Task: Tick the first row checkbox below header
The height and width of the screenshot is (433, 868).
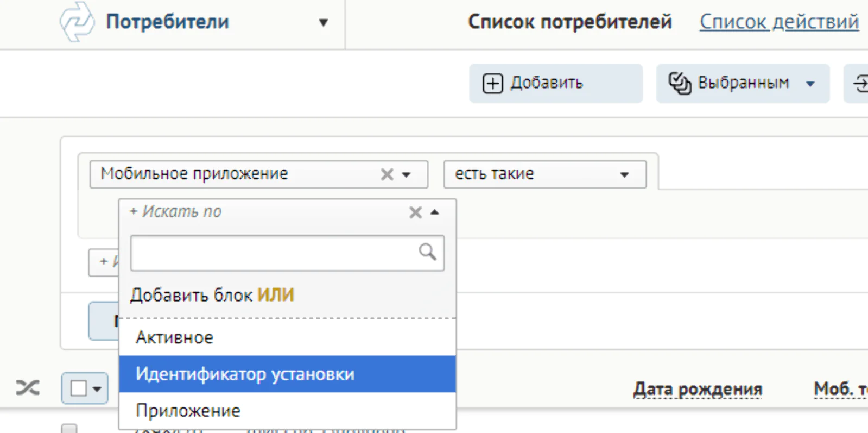Action: (69, 429)
